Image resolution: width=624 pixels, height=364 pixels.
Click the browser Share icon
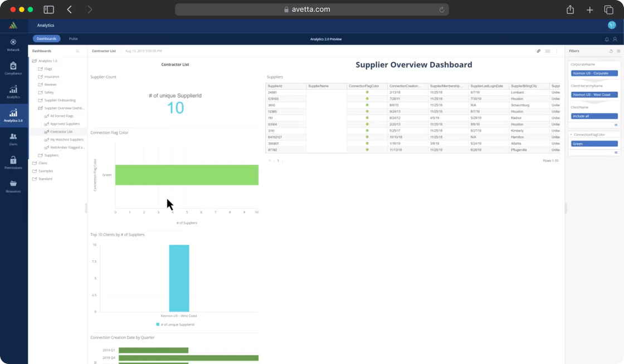(571, 9)
